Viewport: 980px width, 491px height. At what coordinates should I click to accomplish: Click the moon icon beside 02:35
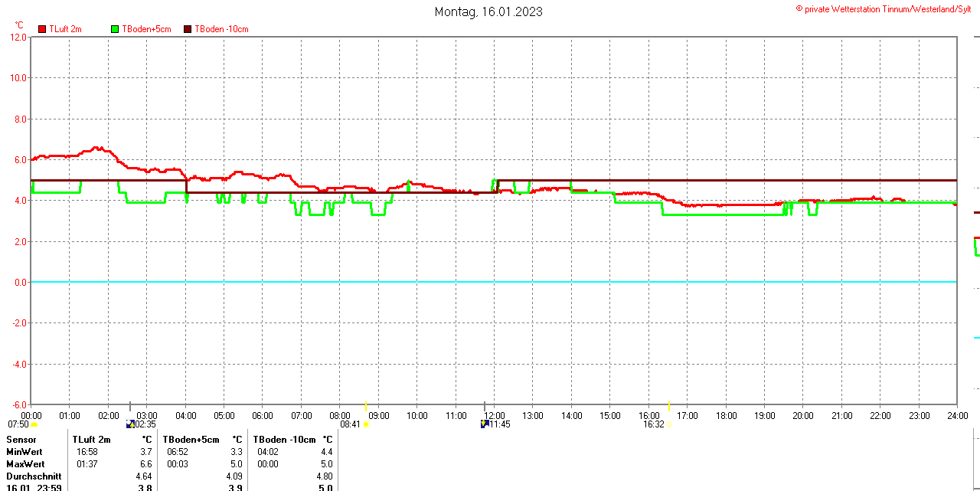pos(130,424)
